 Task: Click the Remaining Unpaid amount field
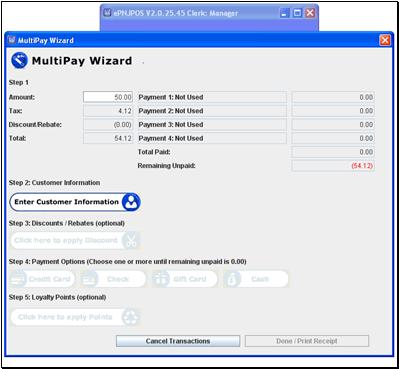[333, 166]
